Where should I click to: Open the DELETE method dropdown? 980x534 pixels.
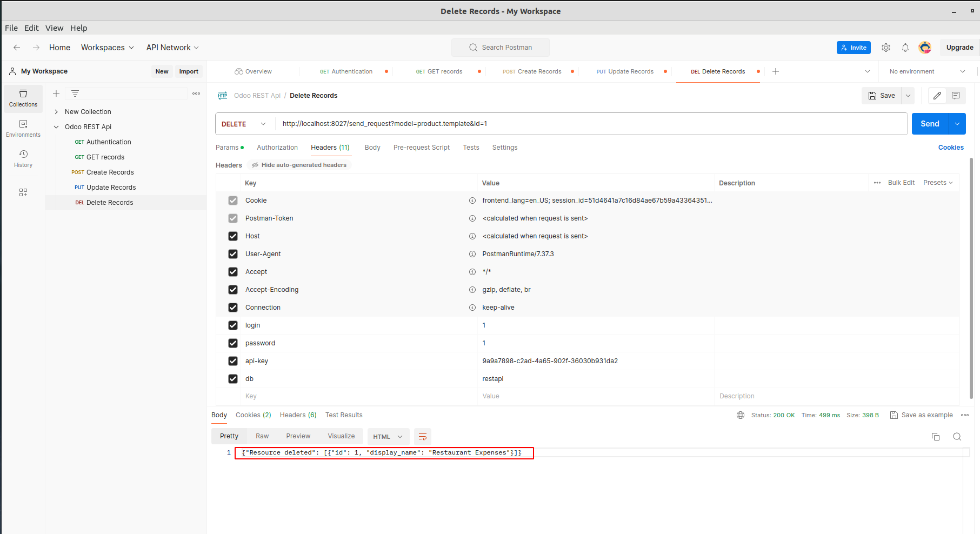point(244,124)
